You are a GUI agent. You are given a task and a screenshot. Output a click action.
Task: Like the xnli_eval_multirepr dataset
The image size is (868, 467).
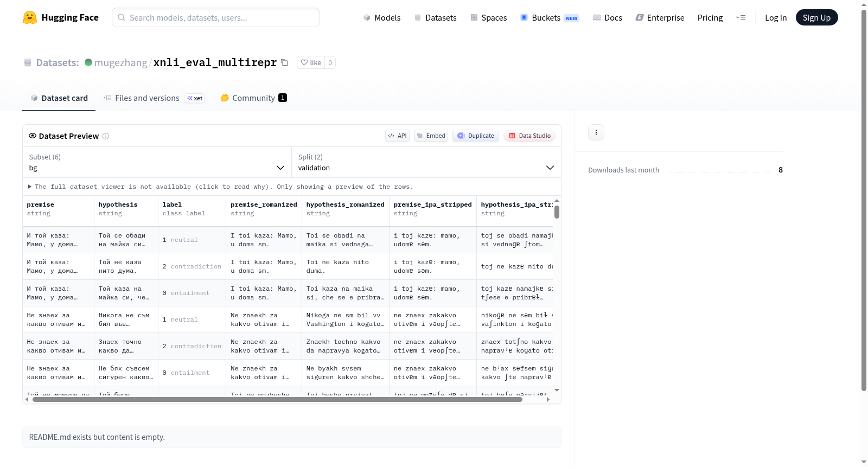[x=311, y=62]
